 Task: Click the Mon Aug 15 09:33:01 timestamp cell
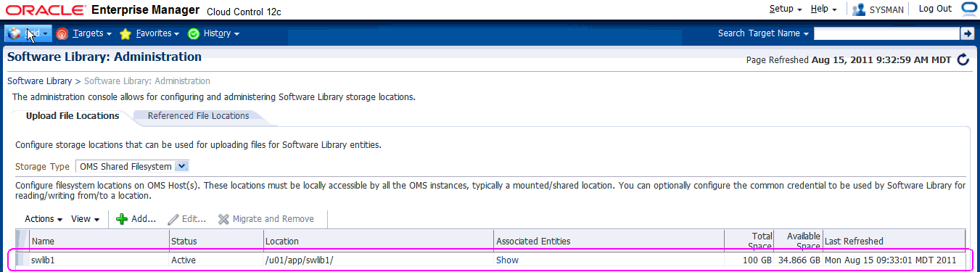coord(894,260)
